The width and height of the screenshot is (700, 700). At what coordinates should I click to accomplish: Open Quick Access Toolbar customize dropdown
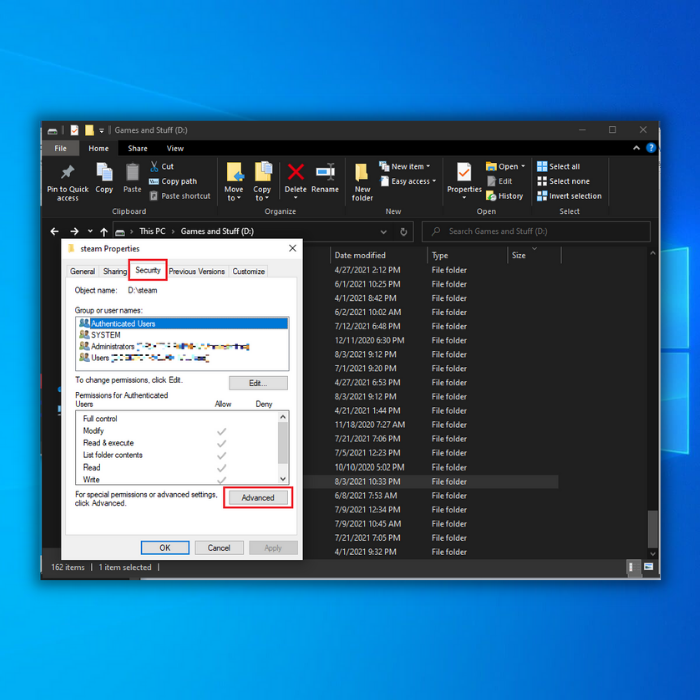(102, 130)
